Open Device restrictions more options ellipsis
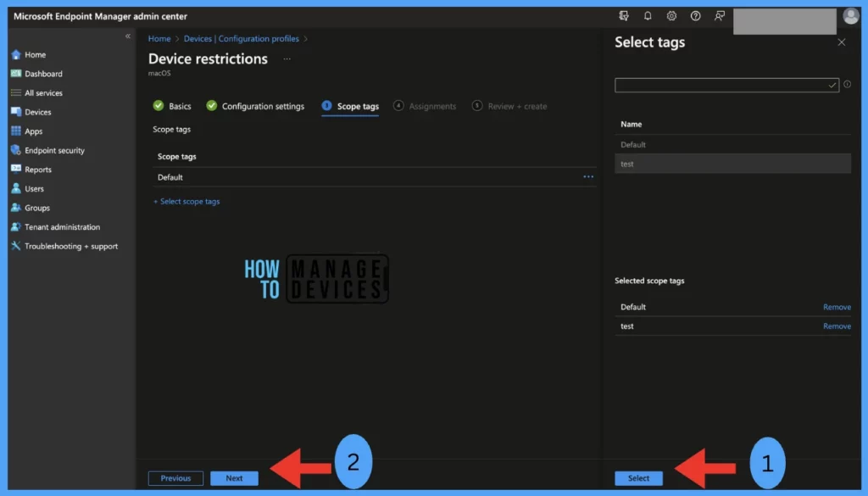This screenshot has width=868, height=496. coord(287,59)
